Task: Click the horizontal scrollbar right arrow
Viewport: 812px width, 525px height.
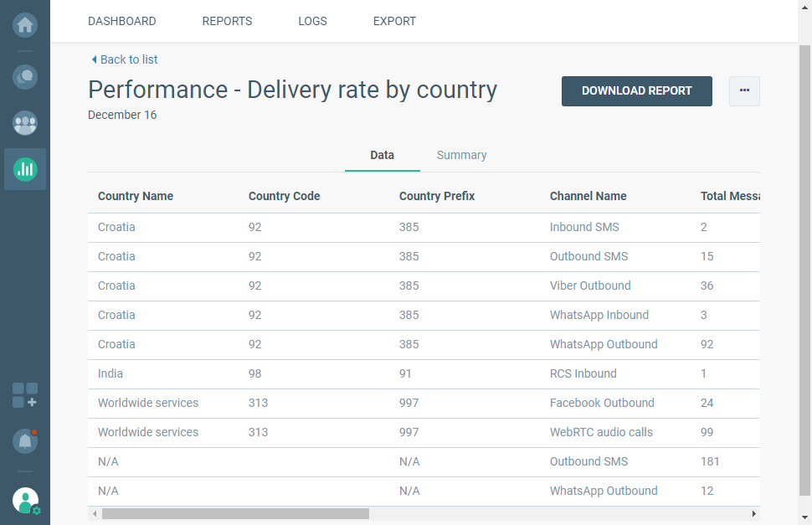Action: coord(753,513)
